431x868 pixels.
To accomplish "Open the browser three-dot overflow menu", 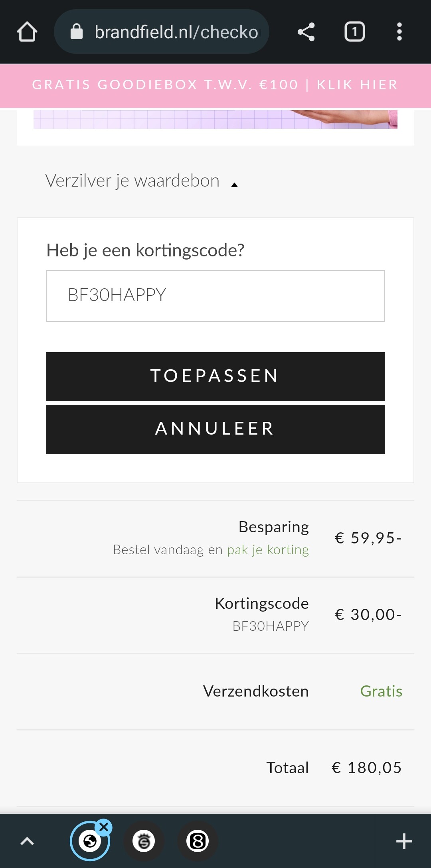I will [399, 32].
